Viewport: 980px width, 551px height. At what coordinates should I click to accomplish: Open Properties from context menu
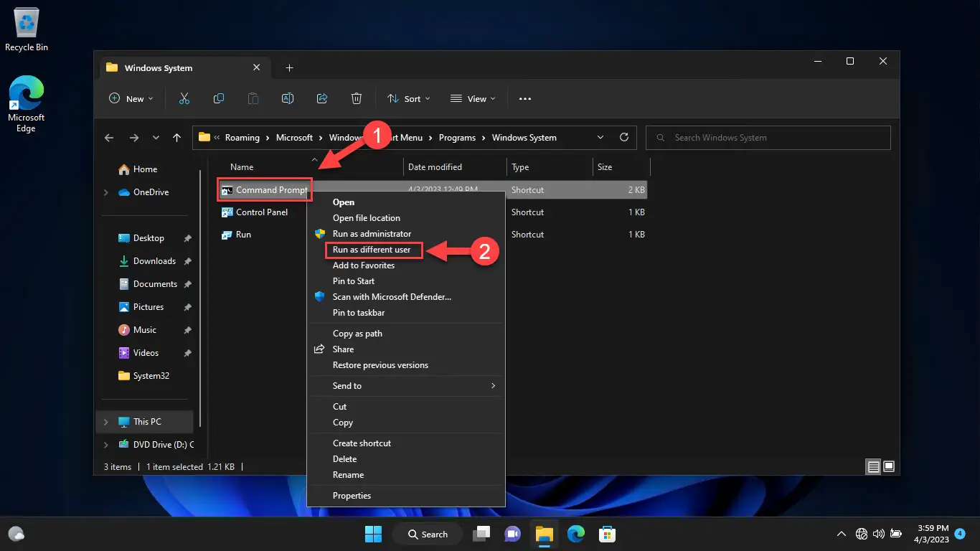coord(405,496)
